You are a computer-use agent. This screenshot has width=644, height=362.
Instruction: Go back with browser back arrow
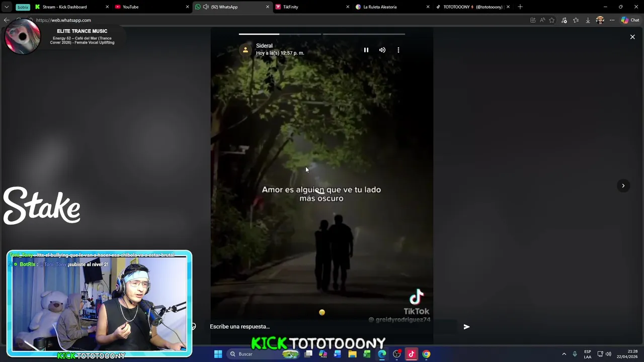pos(6,20)
